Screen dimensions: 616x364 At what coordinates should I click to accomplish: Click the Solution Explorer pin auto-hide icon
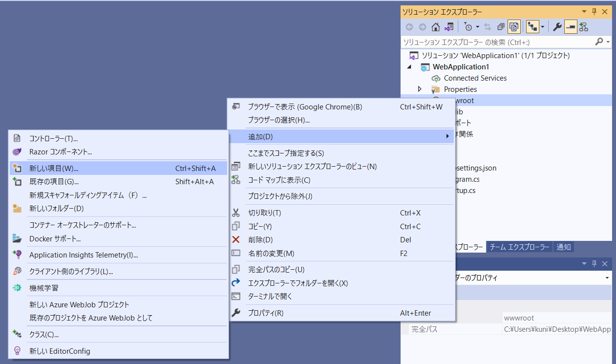(595, 11)
